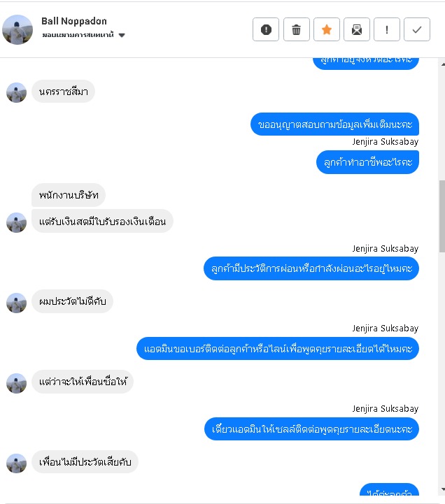Screen dimensions: 445x504
Task: Click the scroll up arrow of chat scrollbar
Action: (443, 64)
